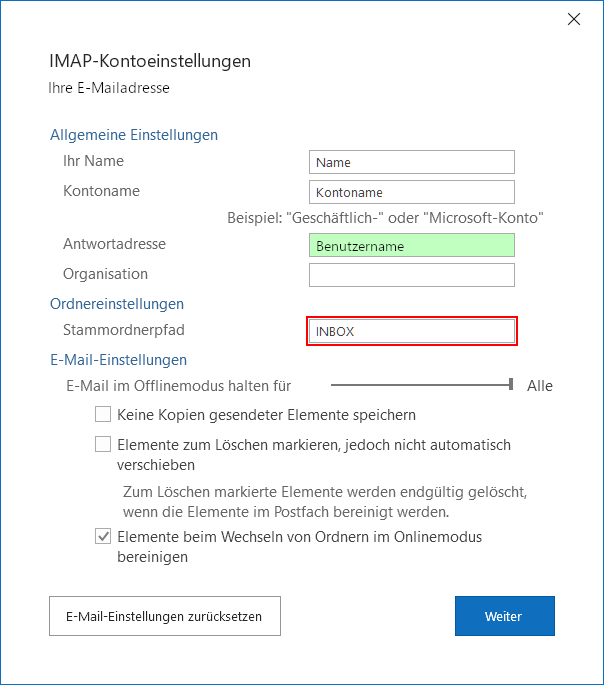Viewport: 604px width, 685px height.
Task: Click the blue Weiter button
Action: (x=504, y=616)
